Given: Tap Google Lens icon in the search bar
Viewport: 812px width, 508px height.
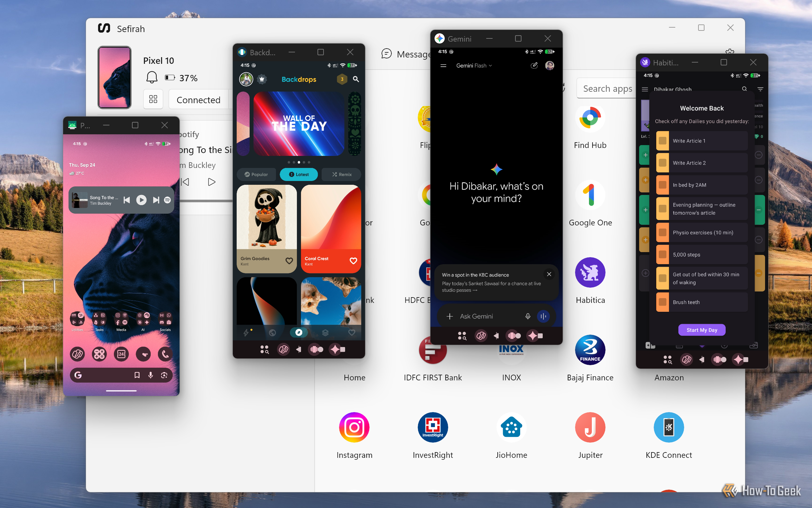Looking at the screenshot, I should click(x=164, y=375).
